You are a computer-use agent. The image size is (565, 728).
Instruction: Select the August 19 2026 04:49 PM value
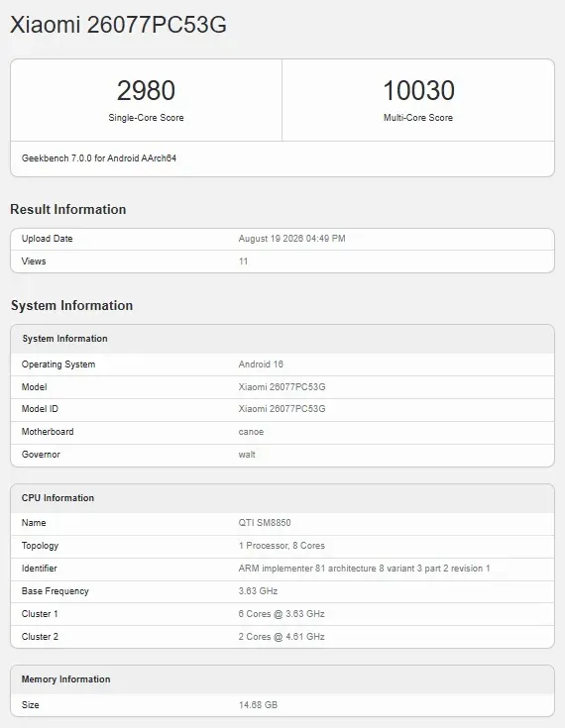291,239
